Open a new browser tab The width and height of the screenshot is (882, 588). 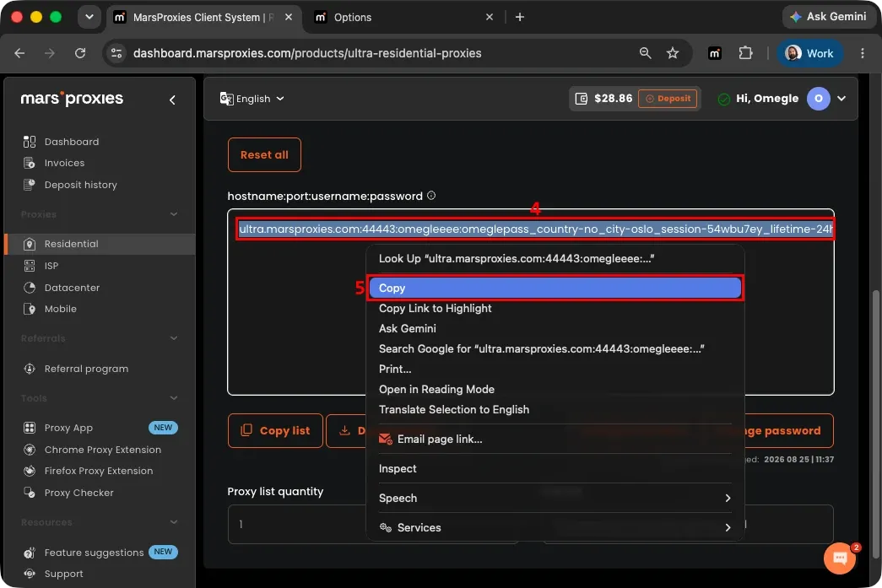coord(520,18)
